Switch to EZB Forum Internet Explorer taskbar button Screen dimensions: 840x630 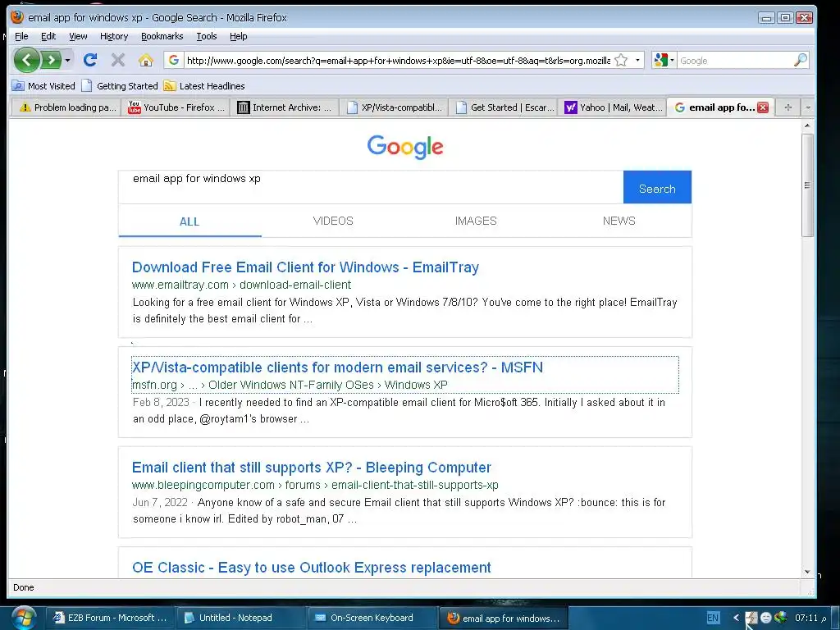click(x=110, y=618)
